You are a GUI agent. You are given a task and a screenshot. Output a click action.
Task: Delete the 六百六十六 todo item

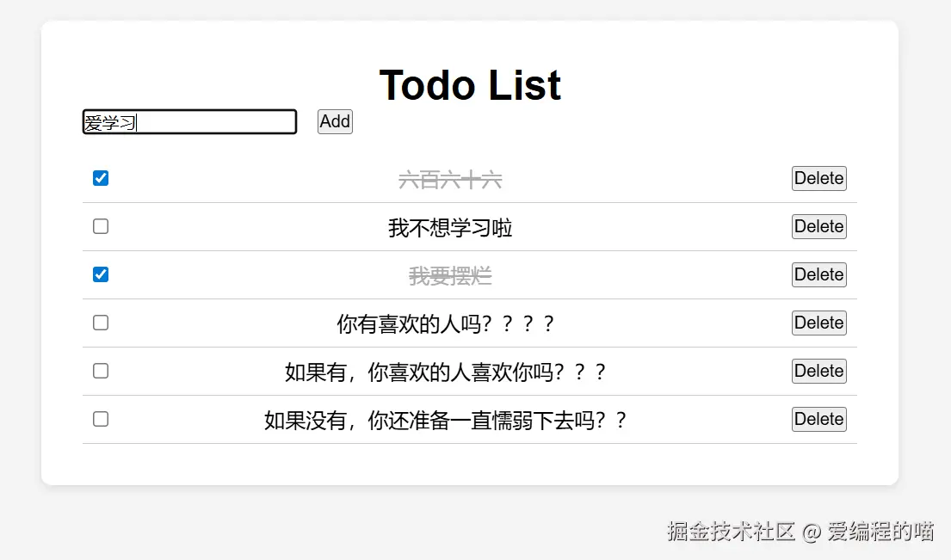click(818, 178)
